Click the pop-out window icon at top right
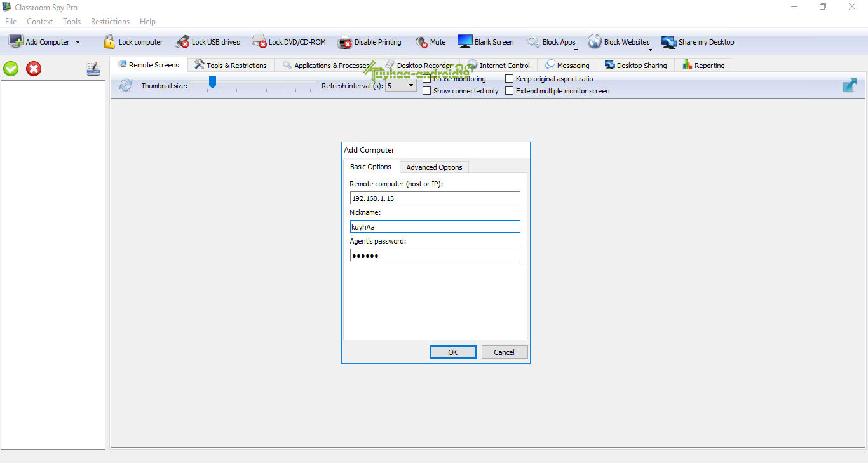This screenshot has width=868, height=463. tap(850, 85)
